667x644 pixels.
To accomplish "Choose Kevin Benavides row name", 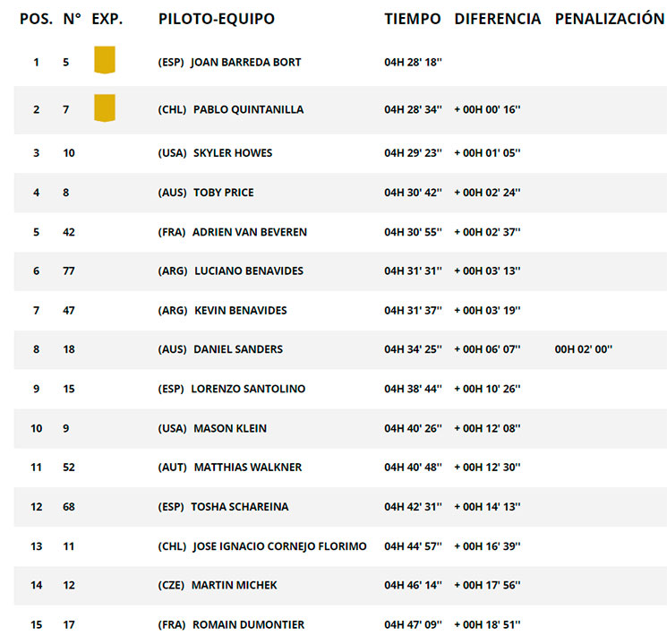I will (240, 310).
